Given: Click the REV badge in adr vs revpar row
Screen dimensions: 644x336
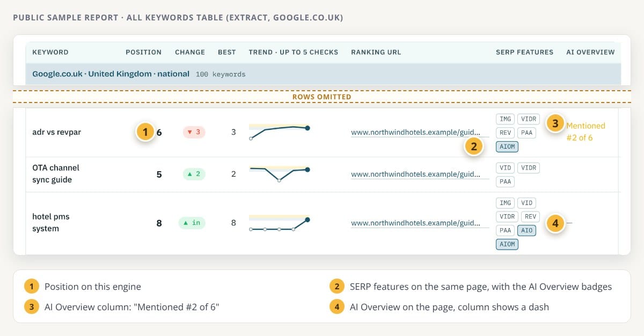Looking at the screenshot, I should pyautogui.click(x=505, y=133).
